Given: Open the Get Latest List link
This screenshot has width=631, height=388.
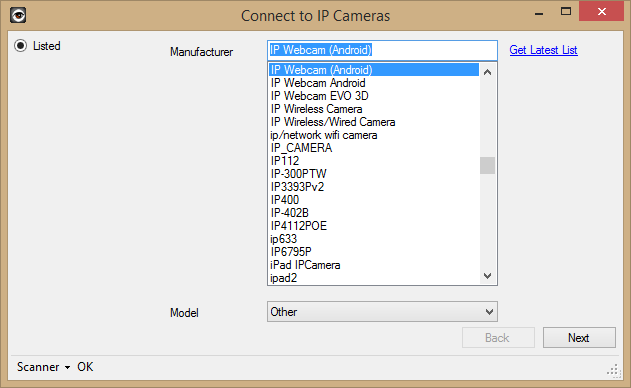Looking at the screenshot, I should tap(543, 50).
